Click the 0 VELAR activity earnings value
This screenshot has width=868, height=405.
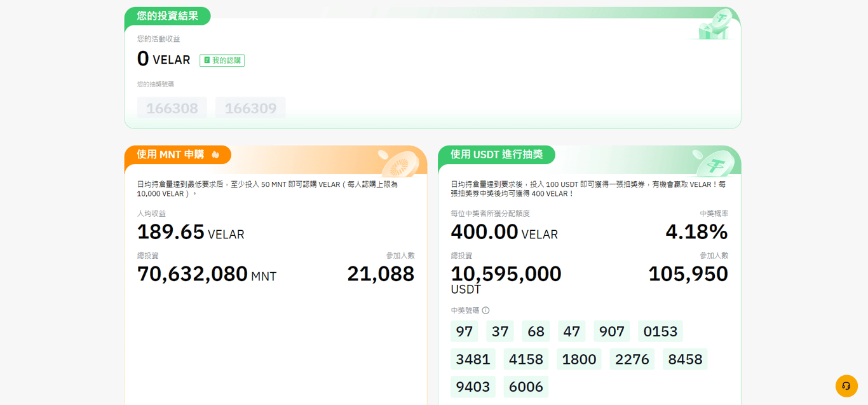(164, 59)
